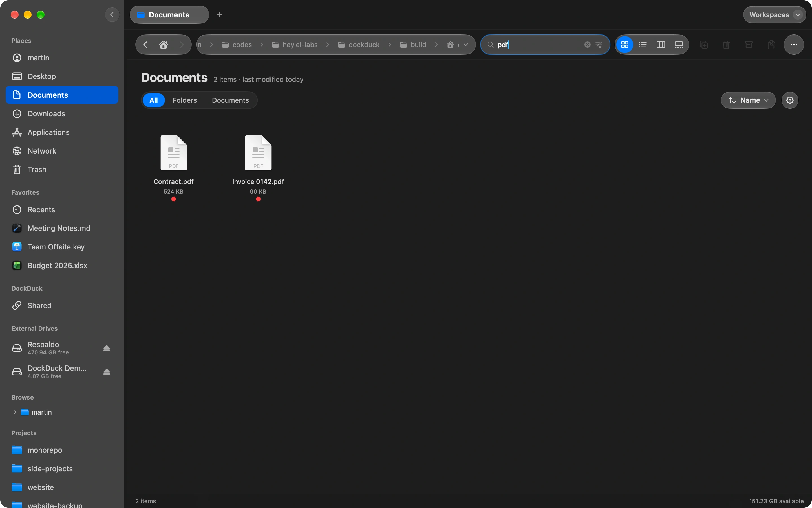Image resolution: width=812 pixels, height=508 pixels.
Task: Select the All filter tab
Action: [x=154, y=100]
